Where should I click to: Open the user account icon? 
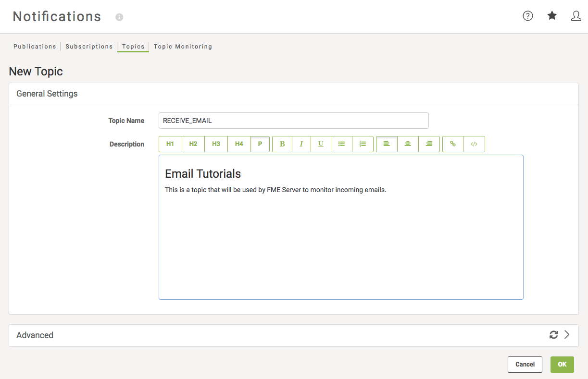[576, 16]
